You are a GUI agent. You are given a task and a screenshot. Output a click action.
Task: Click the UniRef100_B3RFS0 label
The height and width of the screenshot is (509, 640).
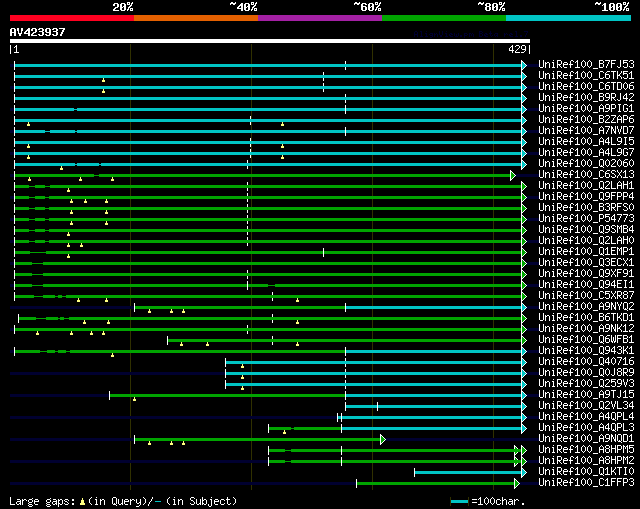click(x=586, y=208)
